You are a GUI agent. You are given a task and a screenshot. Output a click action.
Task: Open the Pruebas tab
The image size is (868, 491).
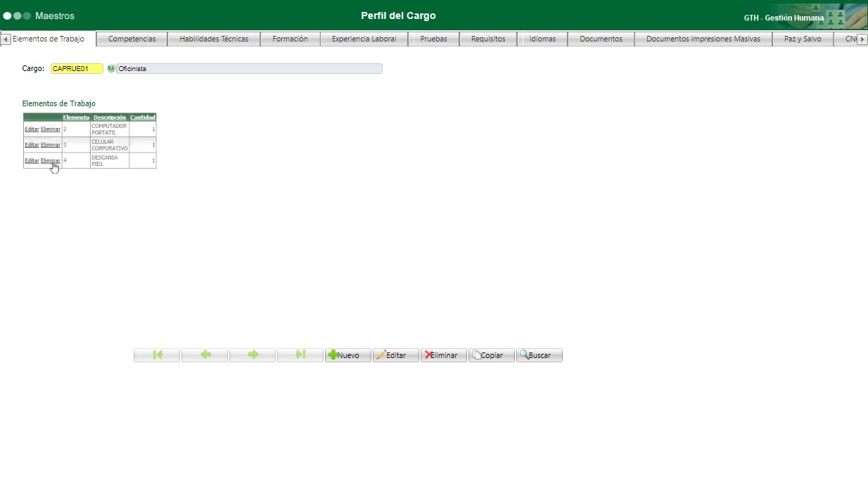(433, 39)
